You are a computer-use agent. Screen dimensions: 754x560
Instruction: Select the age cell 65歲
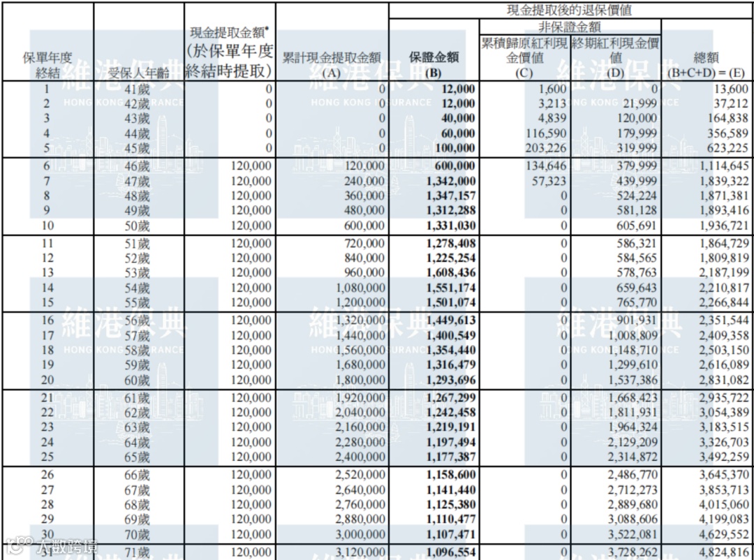[x=137, y=457]
